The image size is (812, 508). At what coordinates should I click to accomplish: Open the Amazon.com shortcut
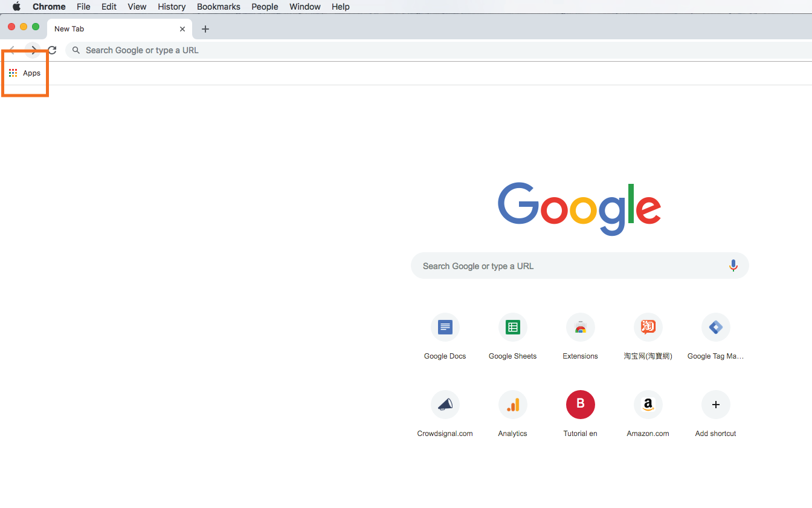[648, 405]
